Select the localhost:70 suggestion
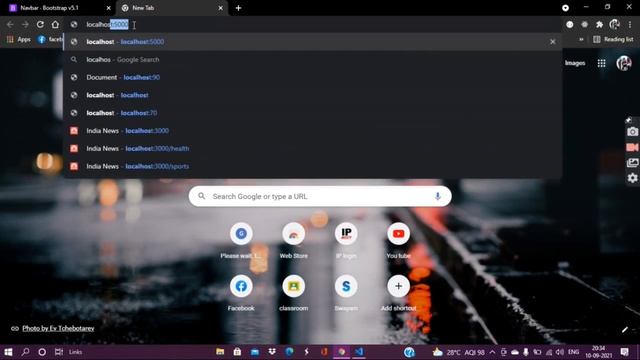This screenshot has width=640, height=360. click(313, 113)
